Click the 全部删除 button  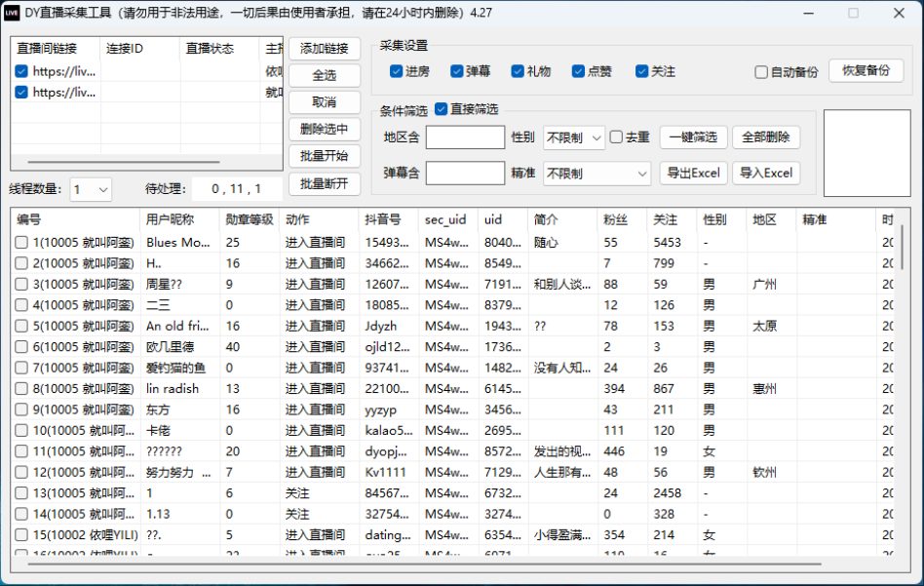(x=765, y=137)
